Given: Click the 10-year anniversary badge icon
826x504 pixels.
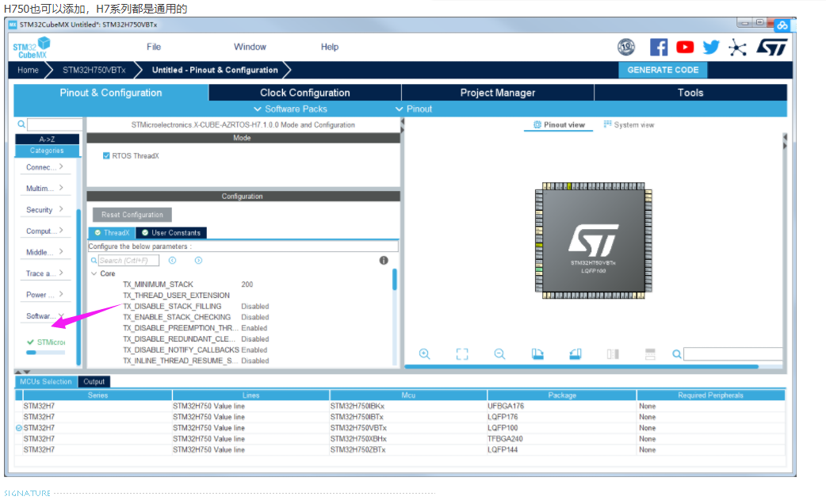Looking at the screenshot, I should point(625,48).
